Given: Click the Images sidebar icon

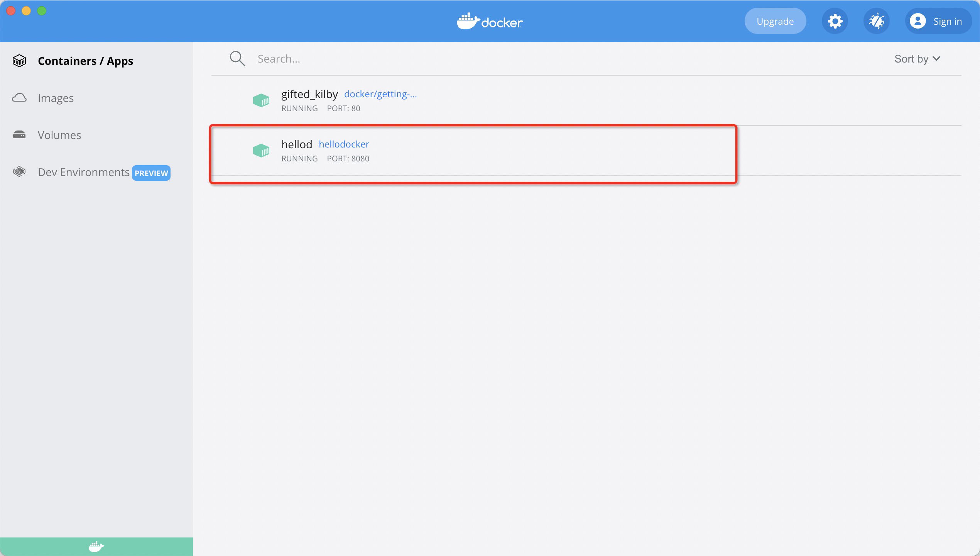Looking at the screenshot, I should coord(20,98).
